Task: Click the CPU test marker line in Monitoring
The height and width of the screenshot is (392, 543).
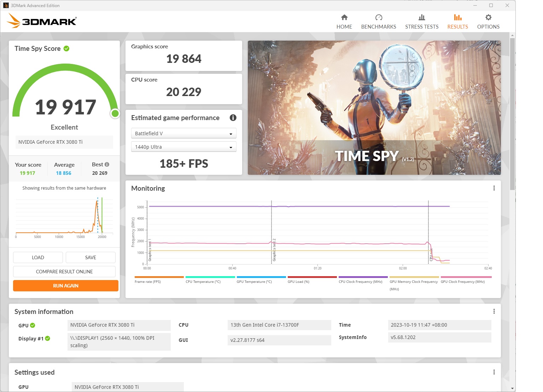Action: [428, 232]
